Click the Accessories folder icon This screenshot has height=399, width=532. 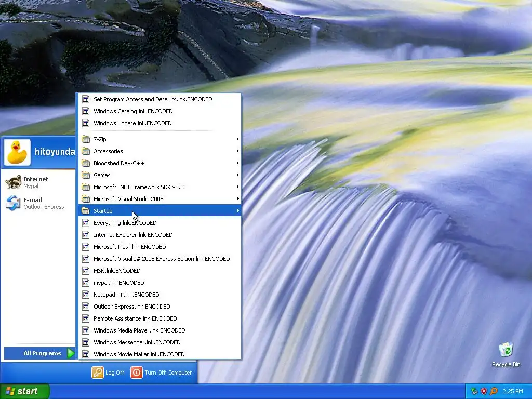click(86, 151)
